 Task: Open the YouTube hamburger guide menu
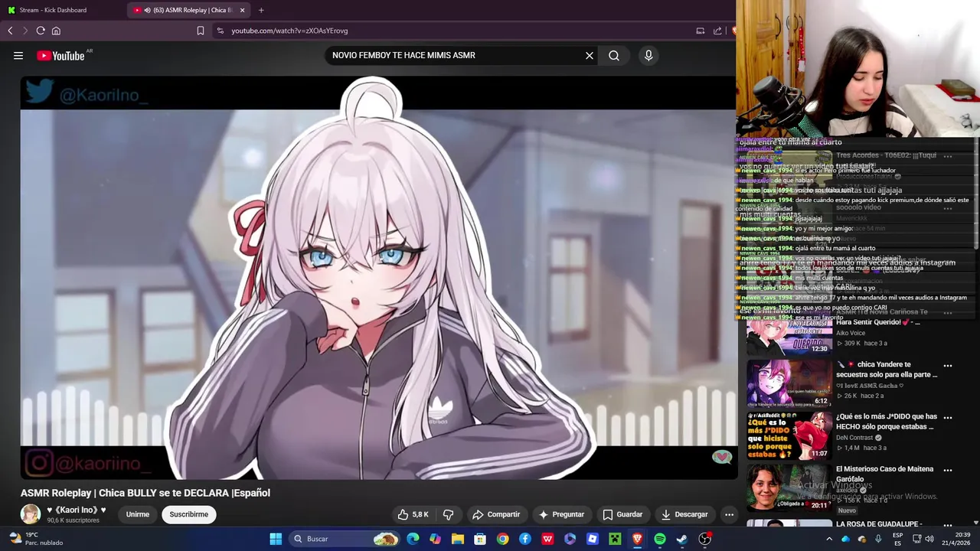tap(18, 55)
